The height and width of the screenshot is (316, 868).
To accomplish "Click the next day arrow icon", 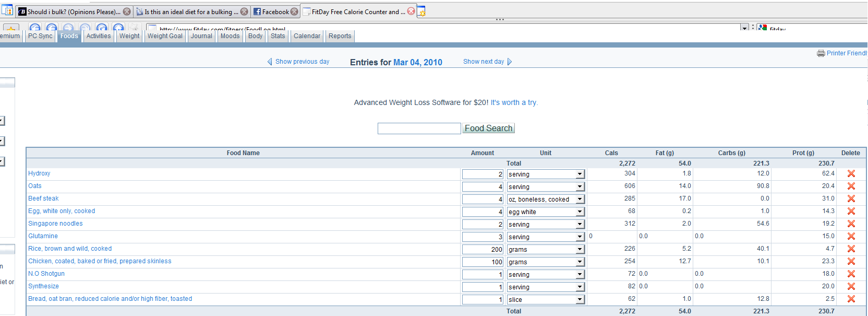I will click(x=510, y=62).
